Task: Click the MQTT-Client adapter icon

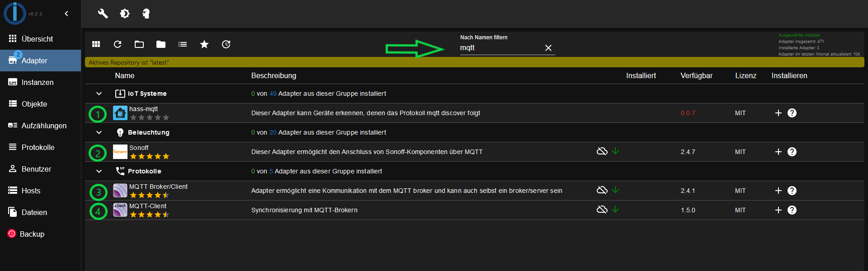Action: (120, 210)
